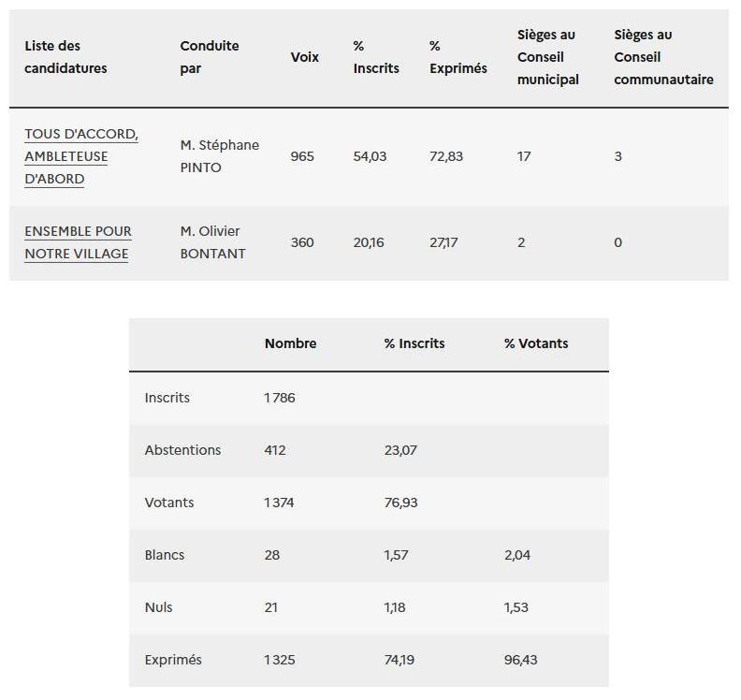Click the 965 votes value
Viewport: 741px width, 700px height.
click(302, 156)
